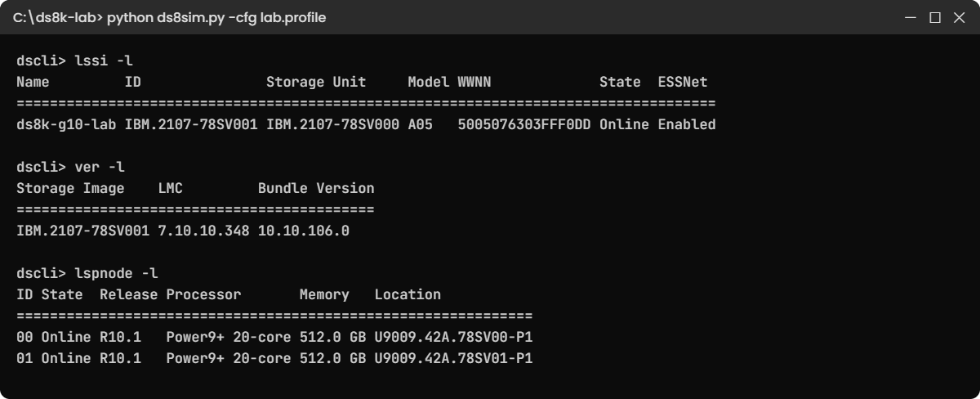Click location U9009.42A.78SV00-P1
This screenshot has width=980, height=399.
pyautogui.click(x=453, y=337)
